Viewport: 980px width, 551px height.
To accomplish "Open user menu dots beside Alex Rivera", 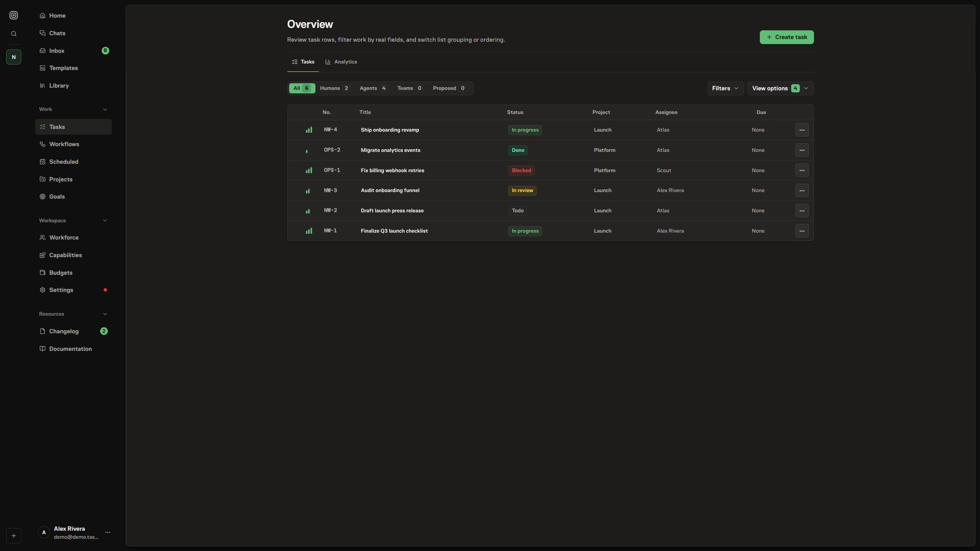I will (108, 532).
